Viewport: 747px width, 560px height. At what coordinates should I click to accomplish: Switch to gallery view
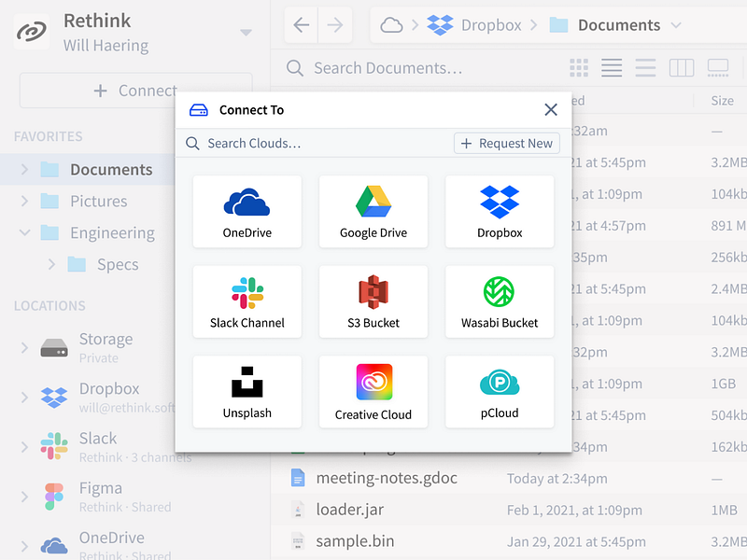point(718,68)
